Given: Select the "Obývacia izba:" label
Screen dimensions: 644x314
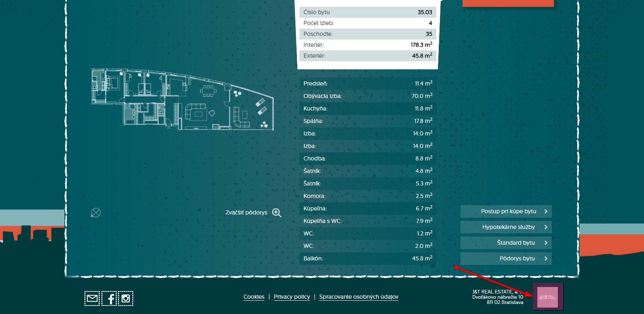Looking at the screenshot, I should coord(322,96).
